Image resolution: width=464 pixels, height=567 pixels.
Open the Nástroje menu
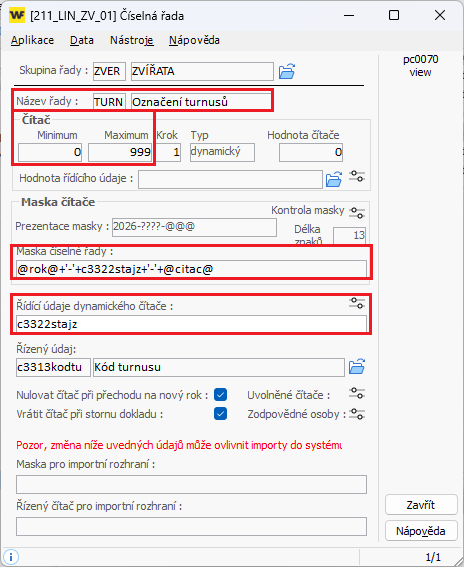(131, 40)
